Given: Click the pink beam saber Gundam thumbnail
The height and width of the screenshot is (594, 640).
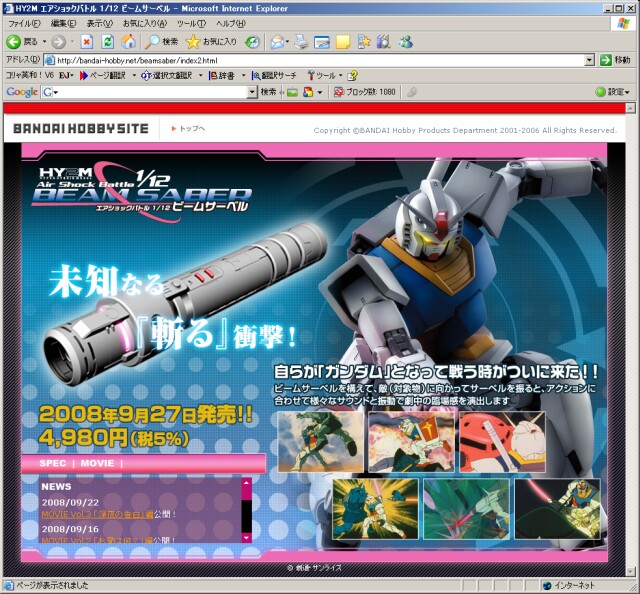Looking at the screenshot, I should (x=558, y=509).
